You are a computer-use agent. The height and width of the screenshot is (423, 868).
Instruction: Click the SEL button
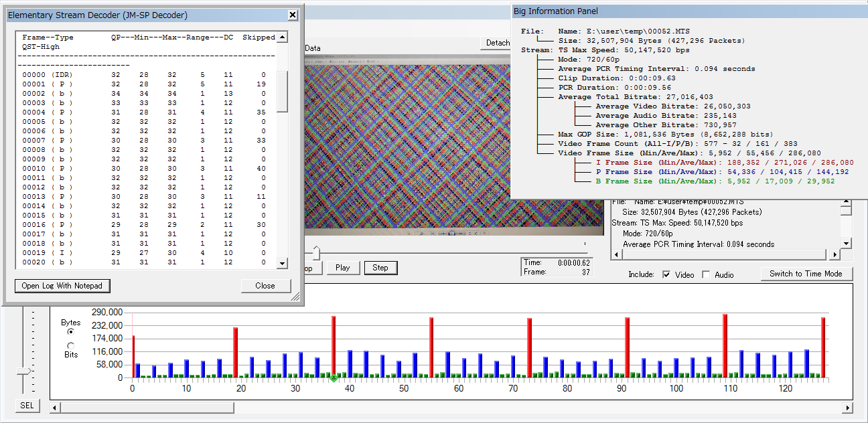click(27, 406)
